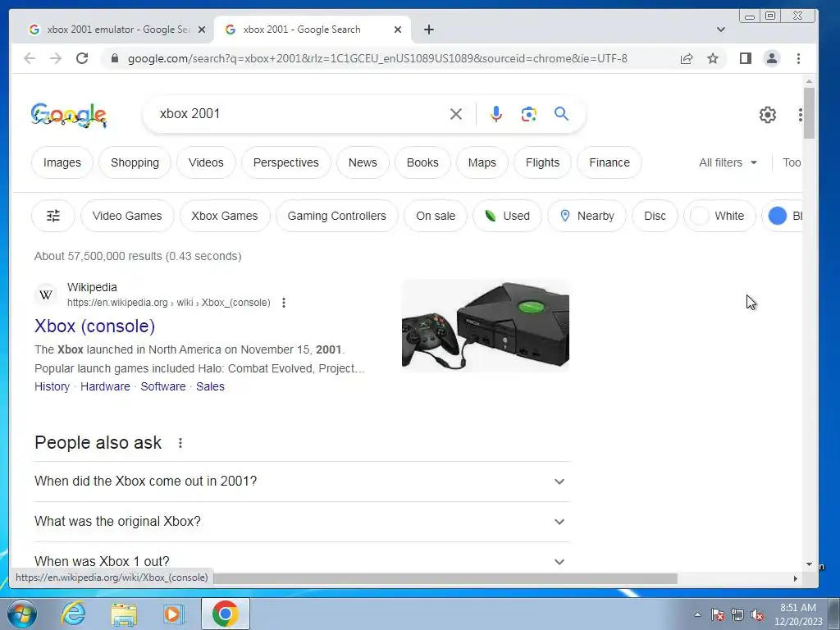This screenshot has height=630, width=840.
Task: Bookmark this page with the star icon
Action: 713,58
